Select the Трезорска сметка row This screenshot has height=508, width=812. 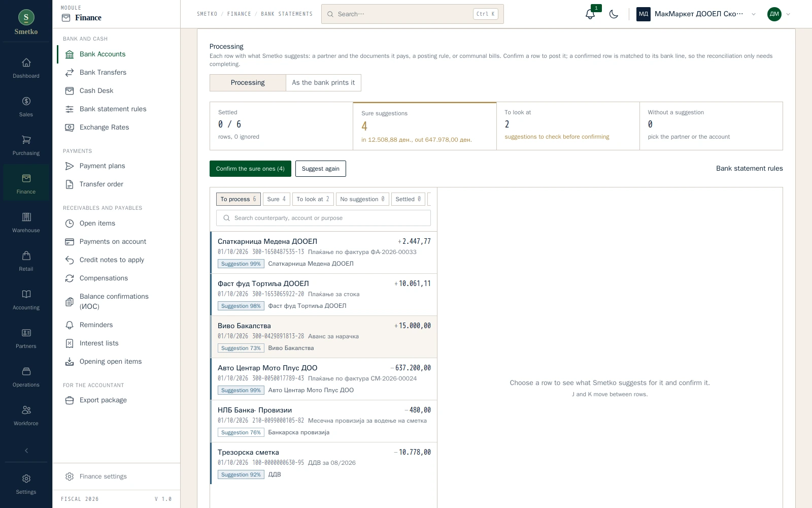click(x=324, y=463)
